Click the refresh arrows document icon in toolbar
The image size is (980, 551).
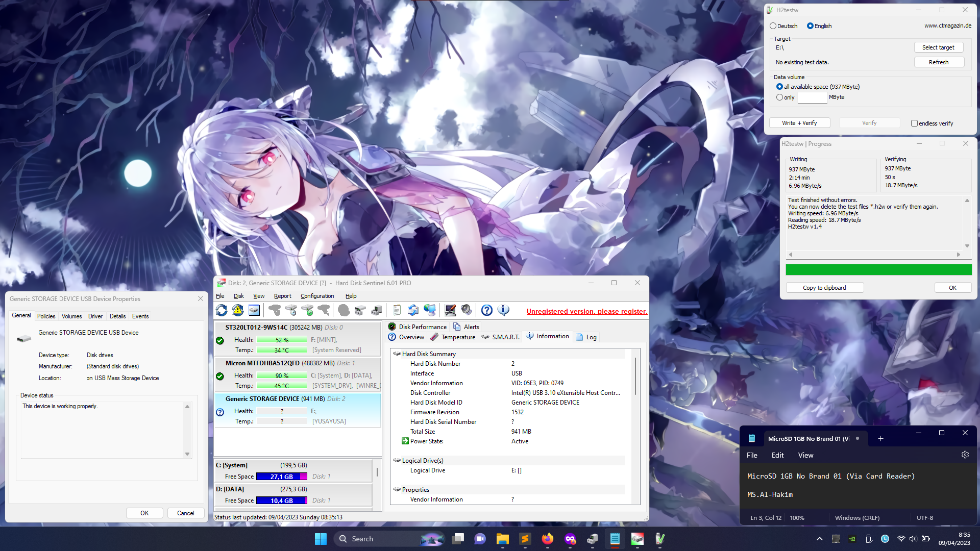(413, 310)
